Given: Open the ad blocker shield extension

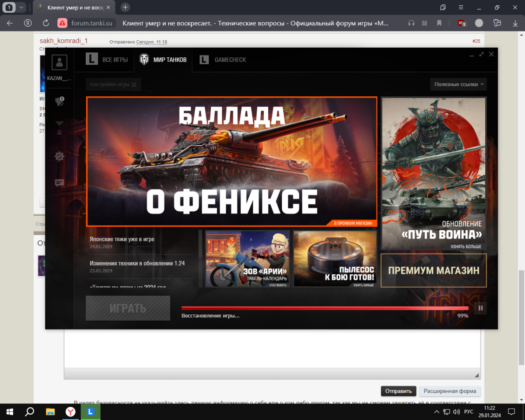Looking at the screenshot, I should [461, 23].
